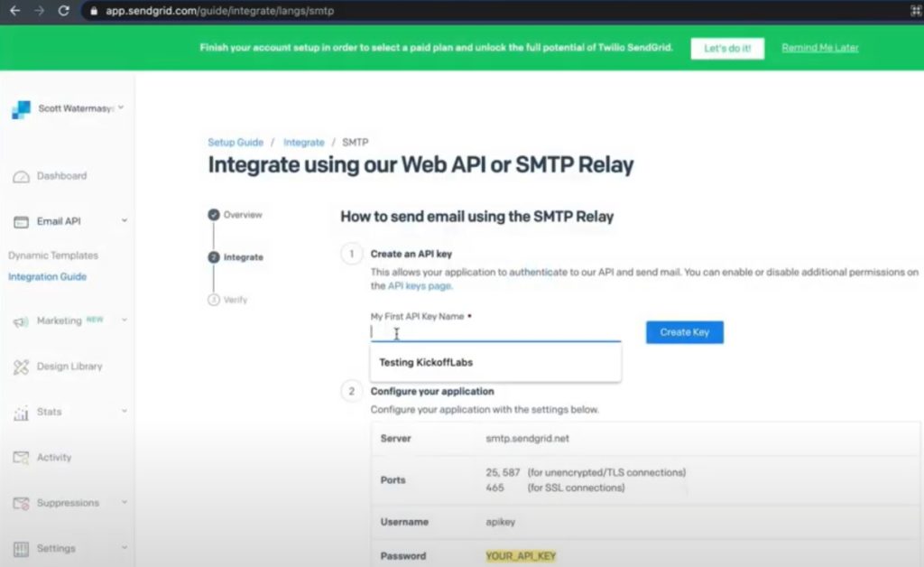Expand the Suppressions menu chevron
This screenshot has width=924, height=567.
(125, 502)
